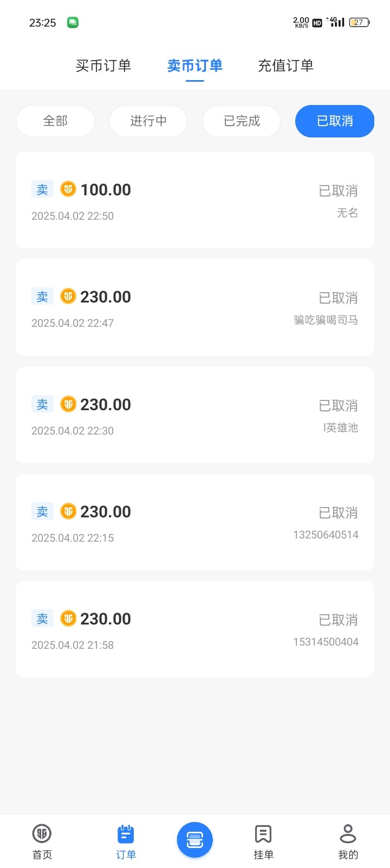Tap the 订单 orders icon

coord(126,841)
